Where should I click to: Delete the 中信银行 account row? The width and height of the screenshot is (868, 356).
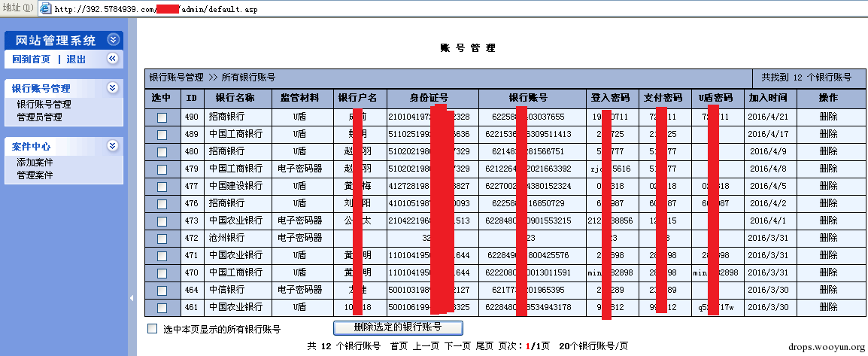828,290
